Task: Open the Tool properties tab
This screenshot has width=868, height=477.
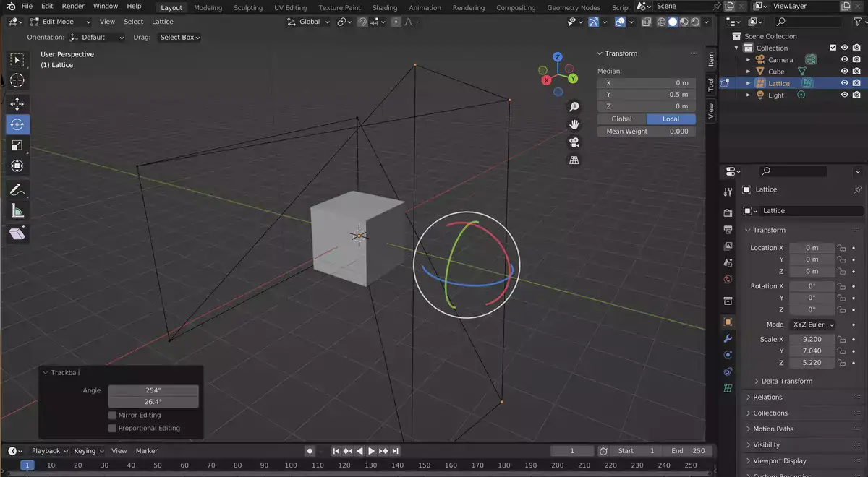Action: pyautogui.click(x=728, y=192)
